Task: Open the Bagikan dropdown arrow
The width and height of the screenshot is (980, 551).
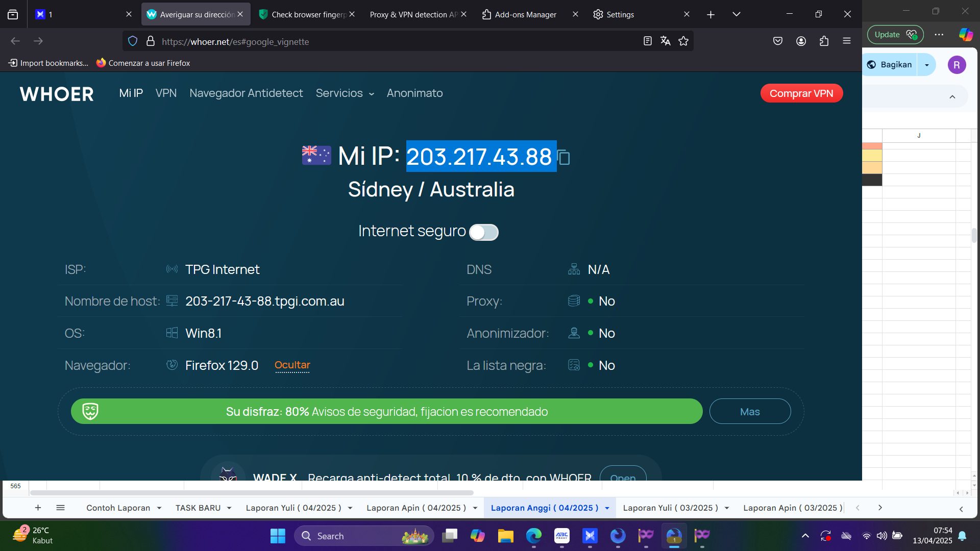Action: (927, 65)
